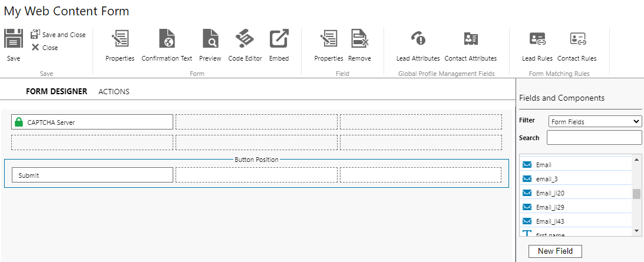Screen dimensions: 644x262
Task: Click field list scroll up arrow
Action: 636,160
